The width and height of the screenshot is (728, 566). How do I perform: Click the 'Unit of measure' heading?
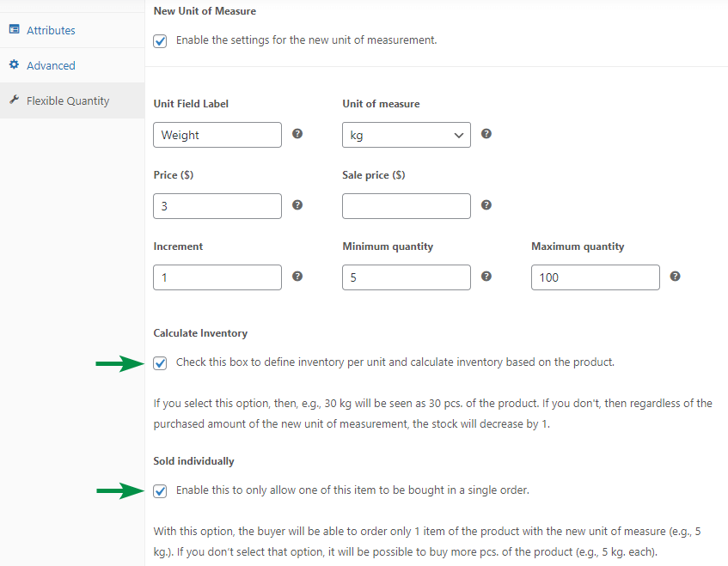[381, 104]
